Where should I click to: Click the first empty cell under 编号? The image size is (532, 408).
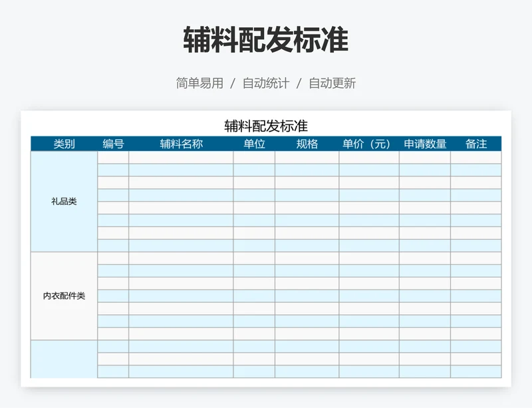tap(113, 158)
